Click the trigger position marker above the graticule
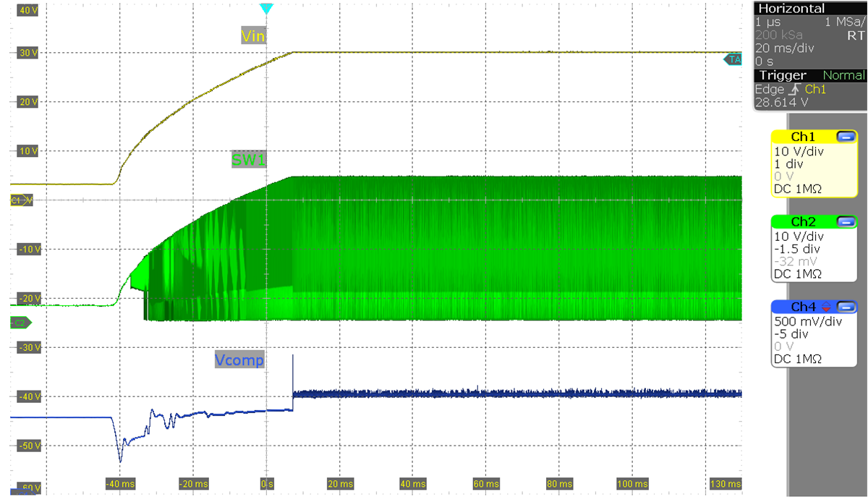This screenshot has width=868, height=502. (266, 8)
